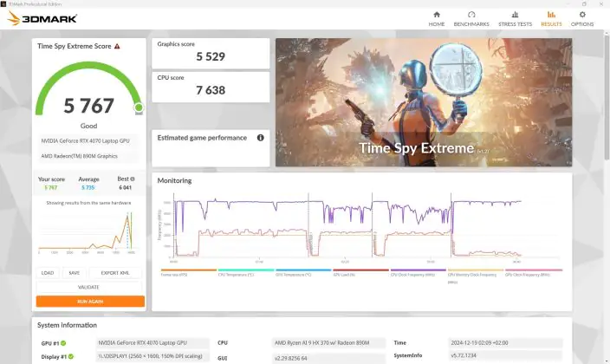Click the page vertical scrollbar
The width and height of the screenshot is (610, 364).
(607, 96)
